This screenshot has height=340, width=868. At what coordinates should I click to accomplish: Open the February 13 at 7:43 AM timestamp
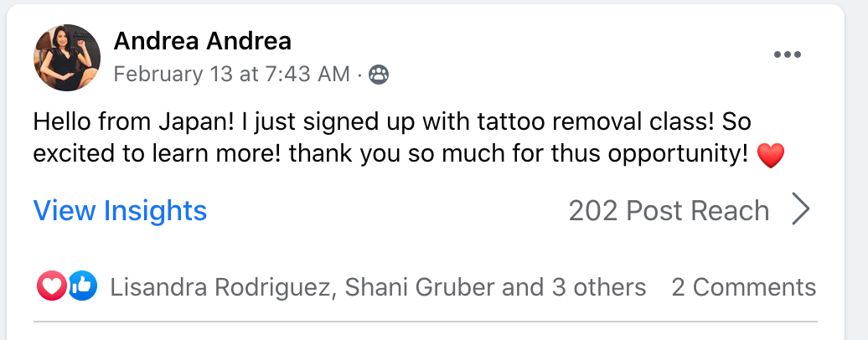[x=231, y=75]
